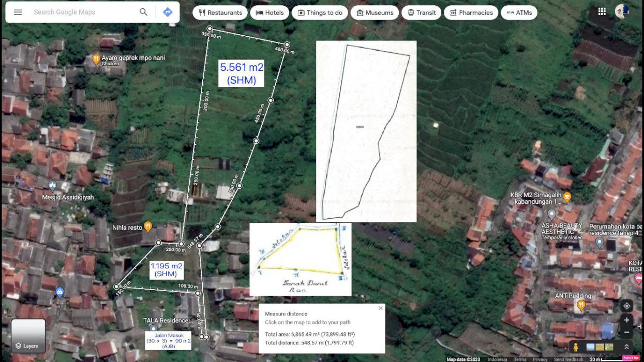This screenshot has width=644, height=362.
Task: Click the measurement point labeled 350.00 m
Action: point(209,29)
